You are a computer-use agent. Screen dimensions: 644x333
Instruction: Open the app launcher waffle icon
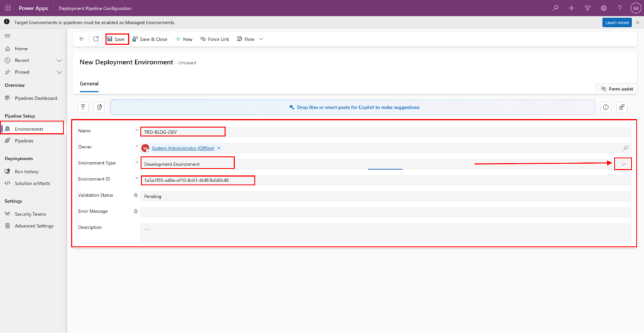(8, 8)
